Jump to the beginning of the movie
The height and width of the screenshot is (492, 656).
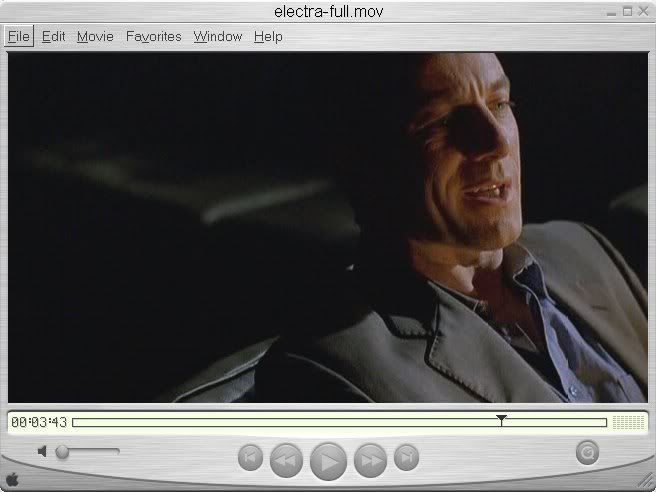(250, 457)
